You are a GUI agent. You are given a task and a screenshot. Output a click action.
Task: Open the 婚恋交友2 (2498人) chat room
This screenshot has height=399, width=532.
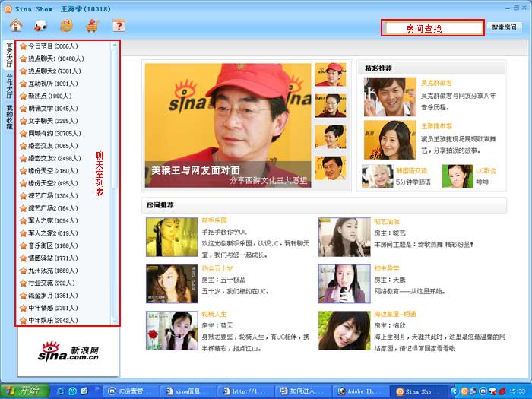coord(55,158)
